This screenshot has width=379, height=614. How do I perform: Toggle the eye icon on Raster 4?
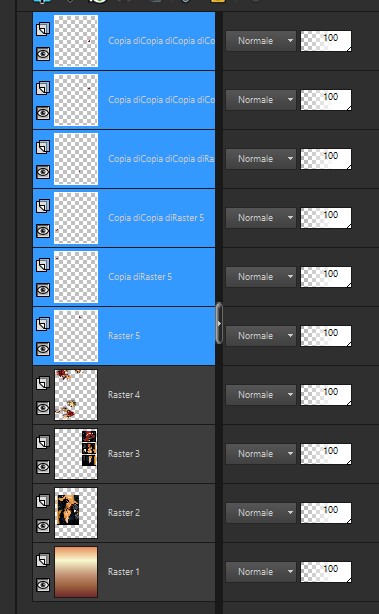point(43,408)
